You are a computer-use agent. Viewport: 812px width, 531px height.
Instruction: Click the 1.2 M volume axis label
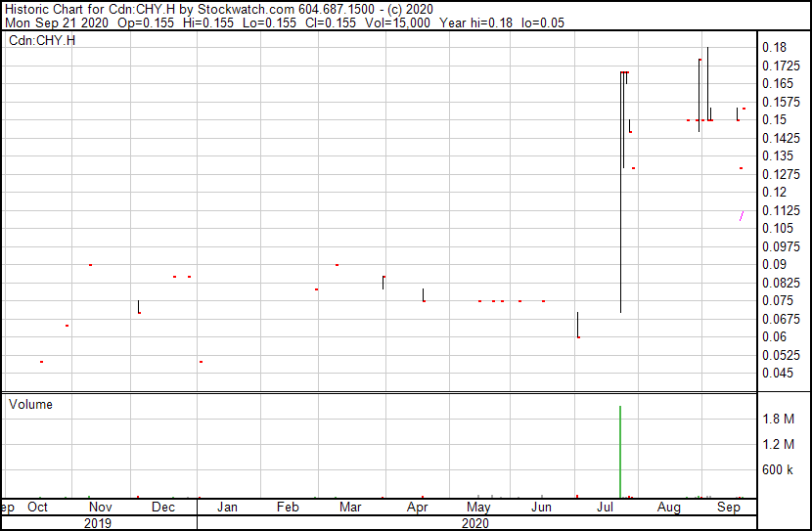coord(778,444)
